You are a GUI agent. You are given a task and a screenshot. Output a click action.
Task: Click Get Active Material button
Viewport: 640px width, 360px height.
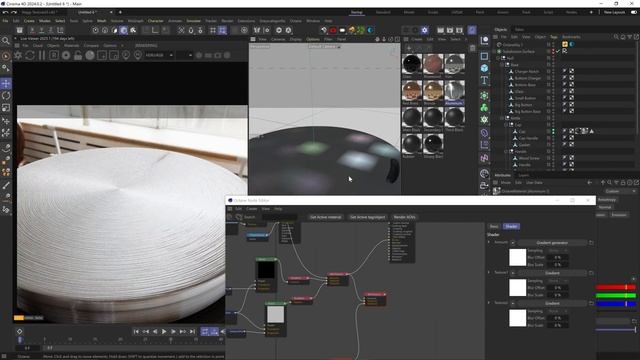pyautogui.click(x=325, y=217)
